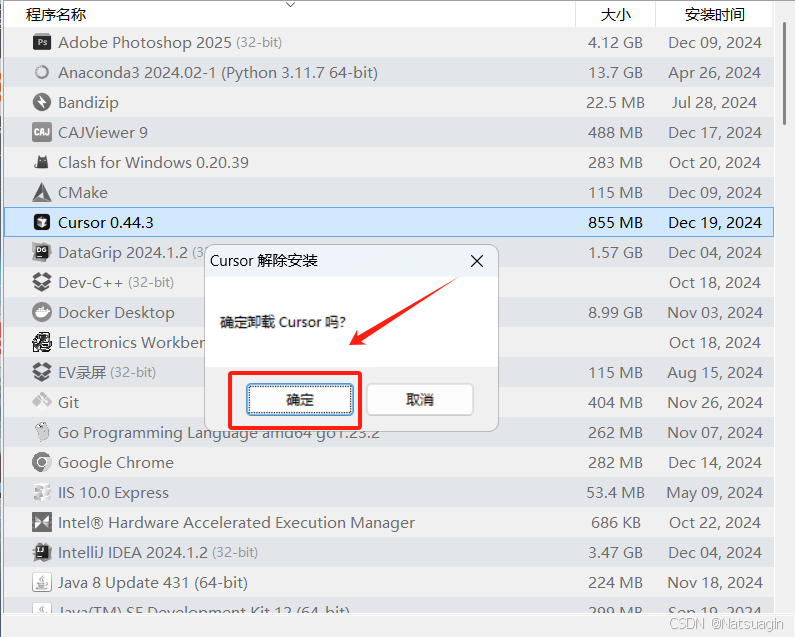795x637 pixels.
Task: Sort by 安装时间 column header
Action: point(714,14)
